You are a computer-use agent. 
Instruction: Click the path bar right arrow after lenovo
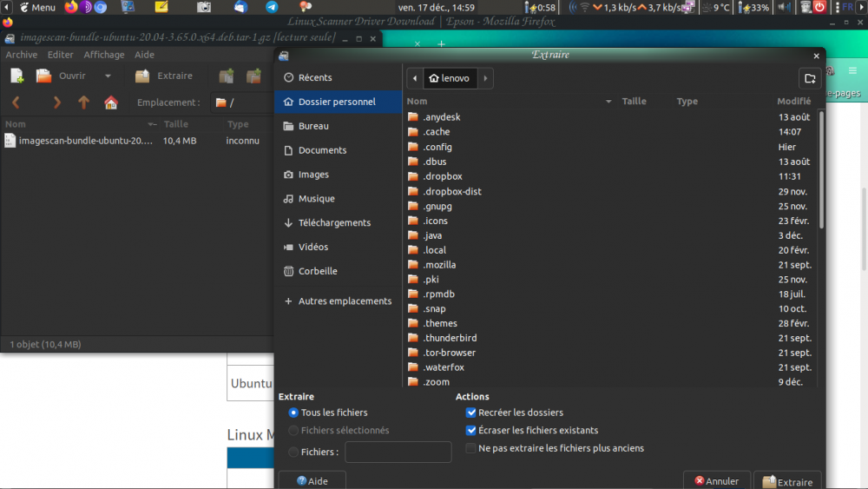[x=485, y=78]
